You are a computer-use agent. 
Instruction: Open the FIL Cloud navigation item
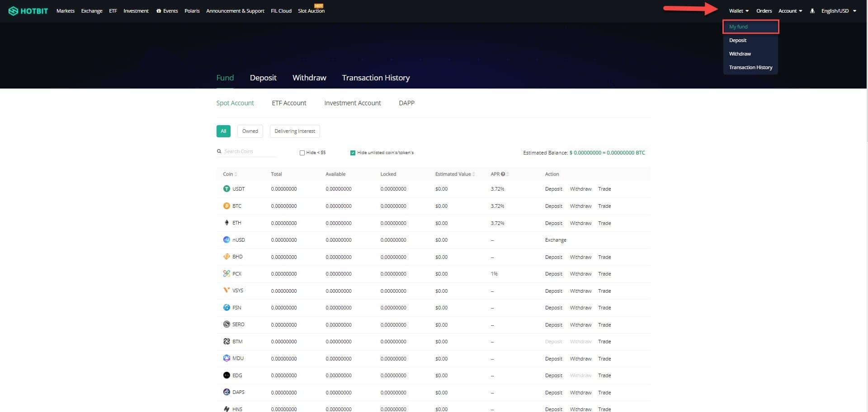[281, 11]
